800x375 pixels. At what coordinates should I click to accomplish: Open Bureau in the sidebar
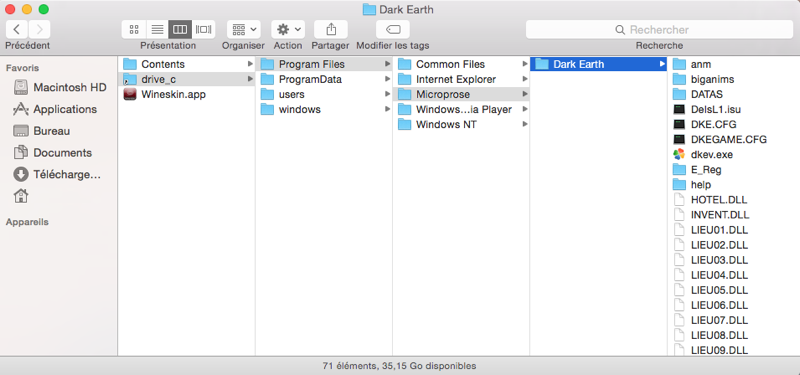point(42,131)
